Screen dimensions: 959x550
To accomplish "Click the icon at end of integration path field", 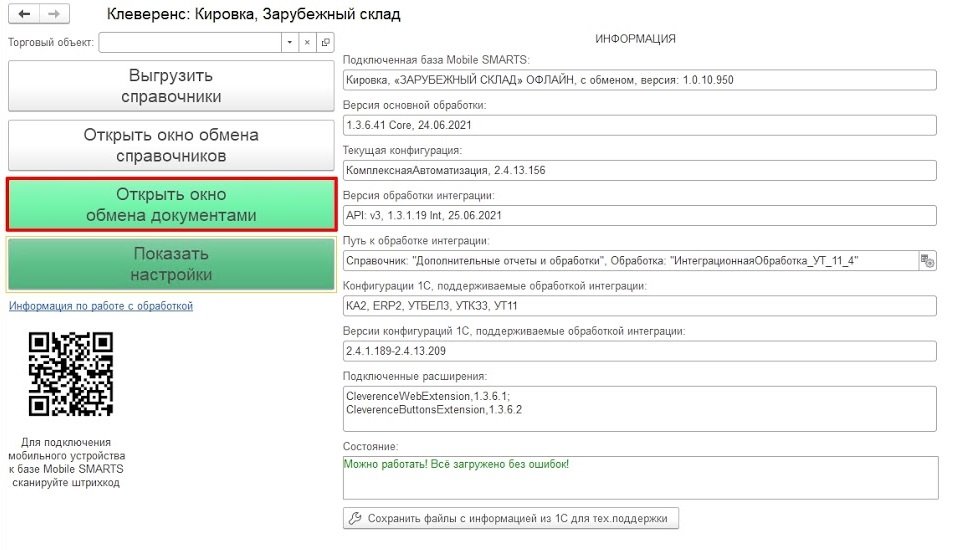I will [927, 261].
